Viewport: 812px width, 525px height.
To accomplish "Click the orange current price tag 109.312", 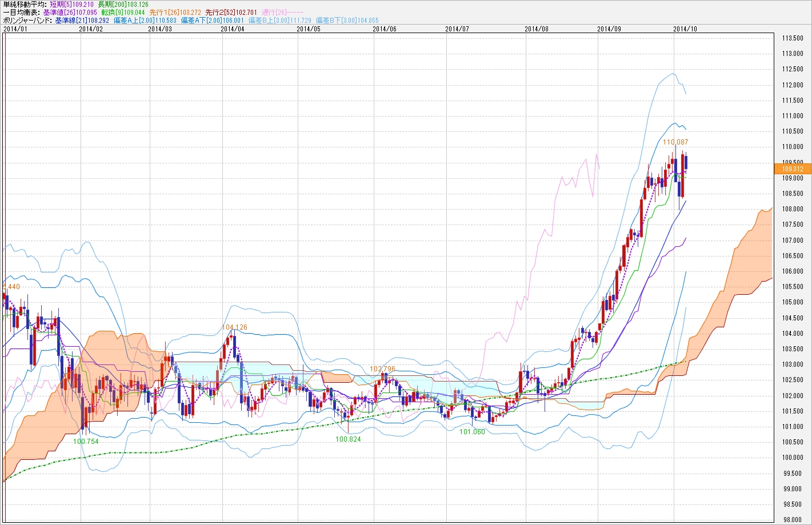I will pyautogui.click(x=792, y=169).
